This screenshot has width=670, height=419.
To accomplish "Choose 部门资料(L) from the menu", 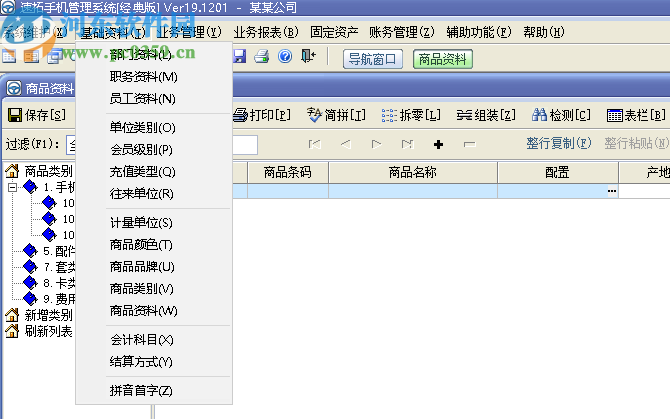I will point(154,55).
